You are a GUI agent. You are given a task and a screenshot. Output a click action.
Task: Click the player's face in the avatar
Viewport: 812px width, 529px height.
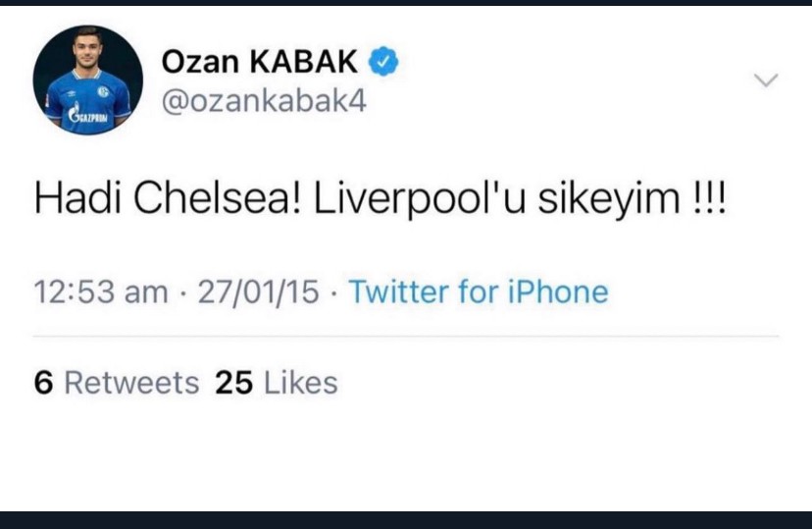pyautogui.click(x=88, y=54)
